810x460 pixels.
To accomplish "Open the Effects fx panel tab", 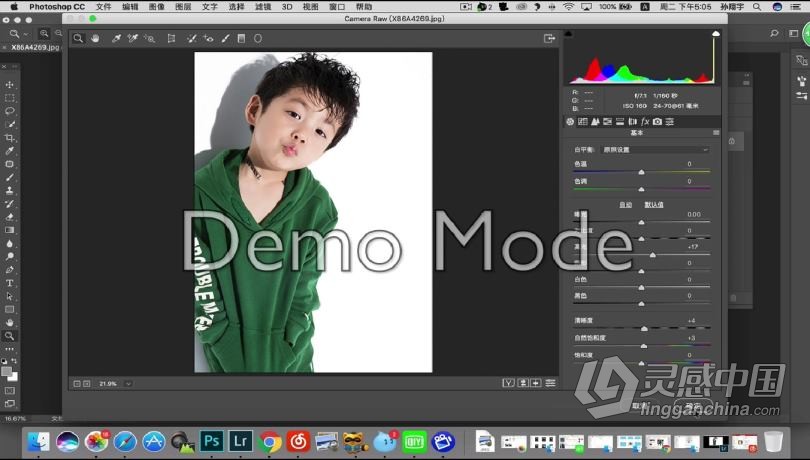I will tap(645, 121).
